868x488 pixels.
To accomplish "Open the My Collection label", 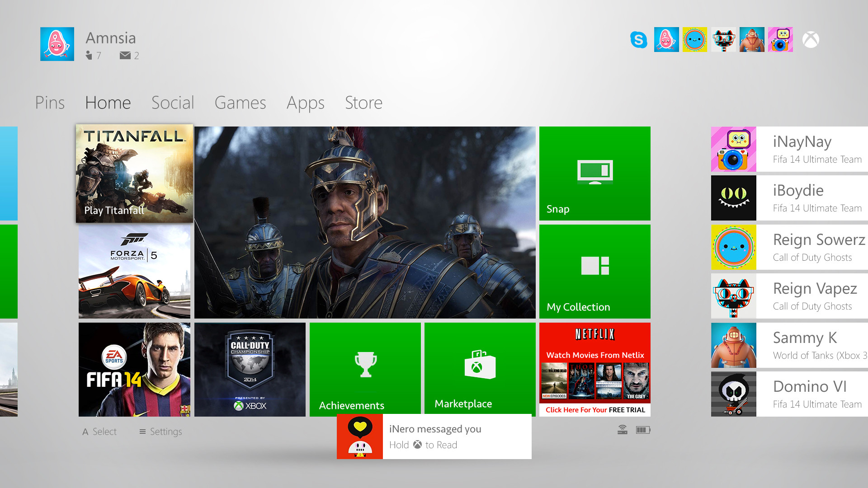I will click(x=578, y=307).
